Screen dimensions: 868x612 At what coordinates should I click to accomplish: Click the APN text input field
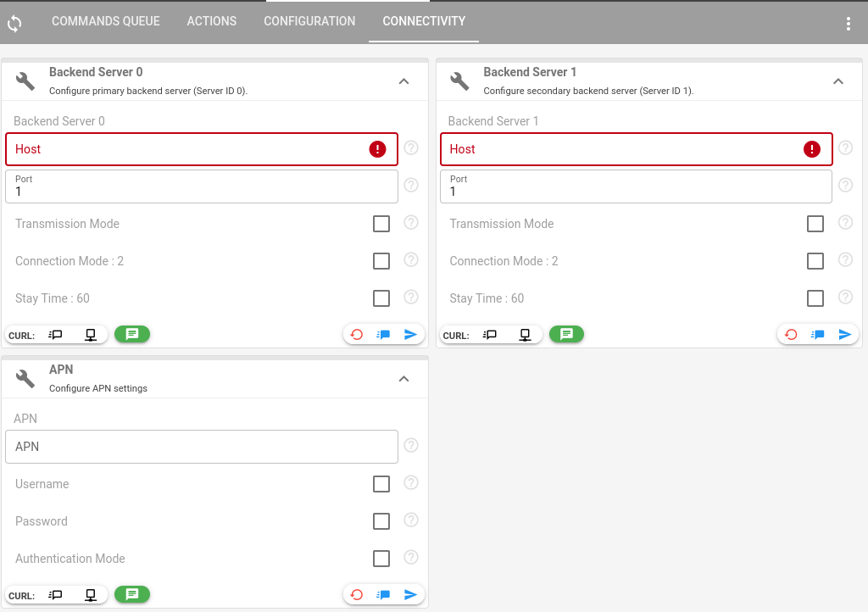click(201, 447)
